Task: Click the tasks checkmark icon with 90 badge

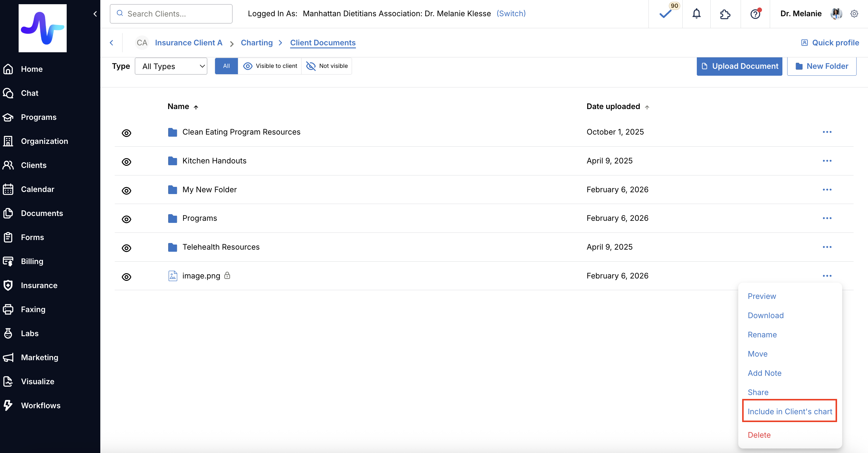Action: click(666, 14)
